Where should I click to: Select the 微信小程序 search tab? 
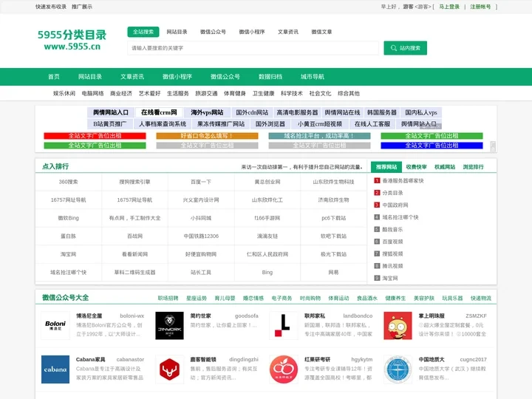point(252,32)
